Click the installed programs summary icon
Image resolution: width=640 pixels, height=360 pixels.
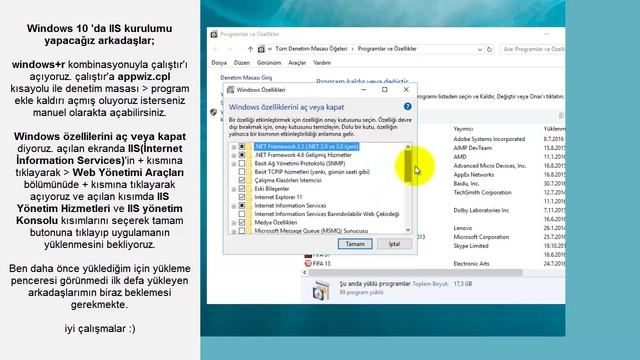coord(321,290)
